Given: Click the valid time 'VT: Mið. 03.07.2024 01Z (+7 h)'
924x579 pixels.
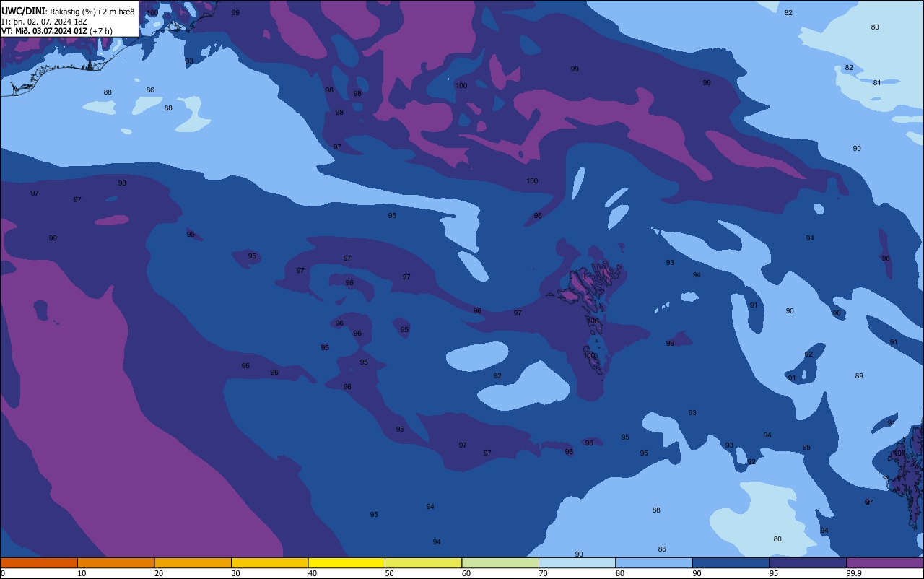Looking at the screenshot, I should coord(57,31).
